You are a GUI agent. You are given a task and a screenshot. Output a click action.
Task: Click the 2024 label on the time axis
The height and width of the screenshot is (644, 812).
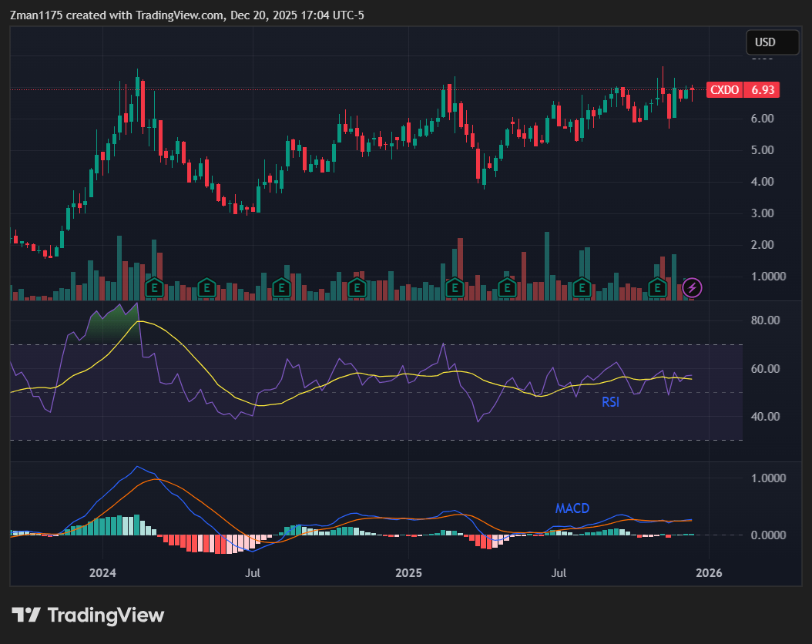[x=102, y=573]
